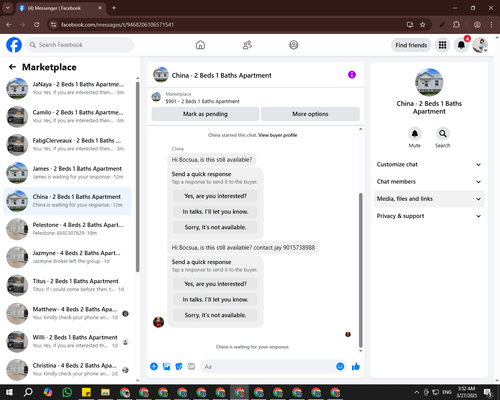Open the account profile picture menu

(x=480, y=45)
